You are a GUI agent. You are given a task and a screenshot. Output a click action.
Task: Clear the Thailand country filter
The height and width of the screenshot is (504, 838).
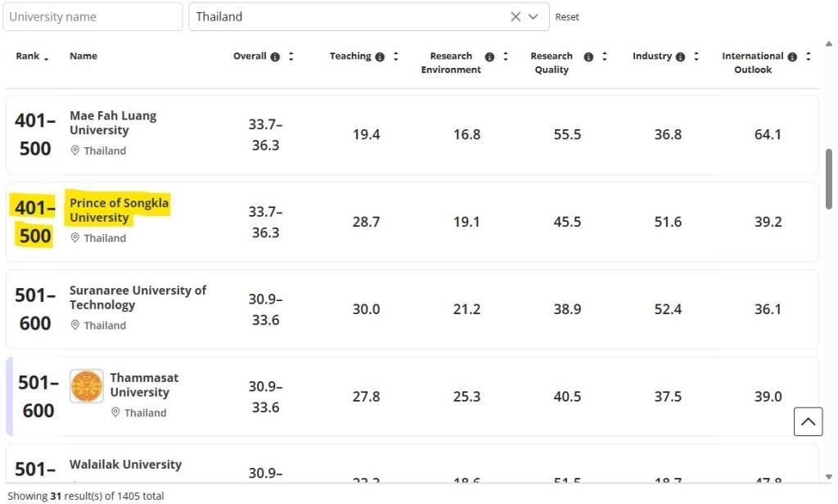(516, 16)
